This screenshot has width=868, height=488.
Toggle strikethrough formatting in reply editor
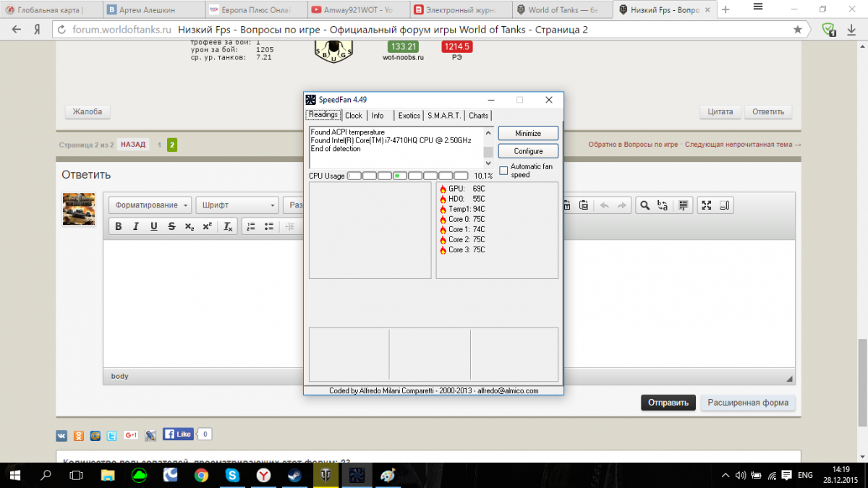point(171,226)
